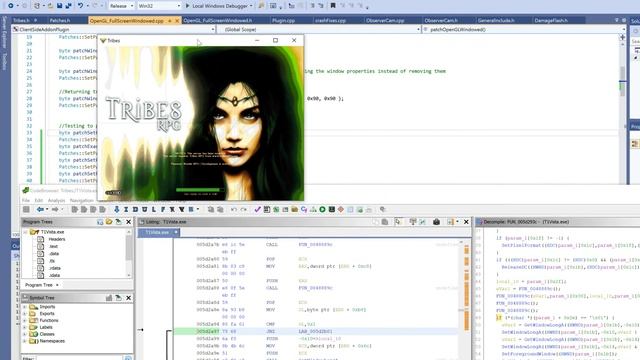
Task: Expand the Exports folder in Symbol Tree
Action: click(24, 314)
